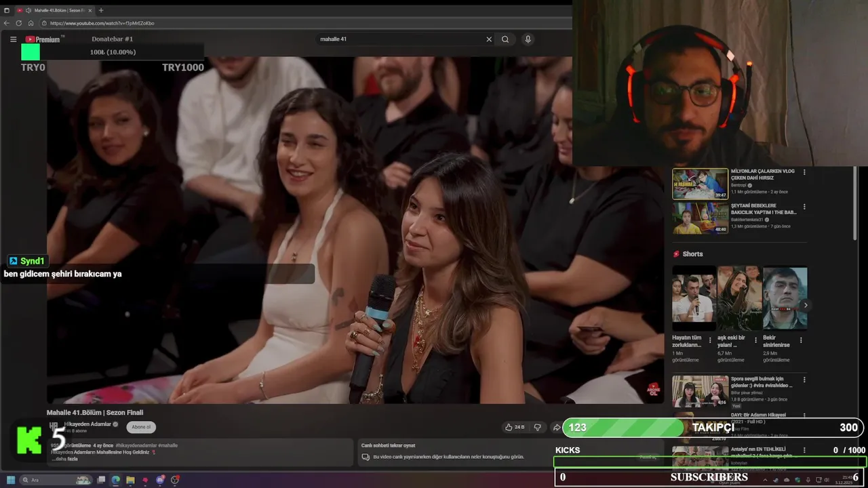Image resolution: width=868 pixels, height=488 pixels.
Task: Open the browser home button
Action: (x=31, y=23)
